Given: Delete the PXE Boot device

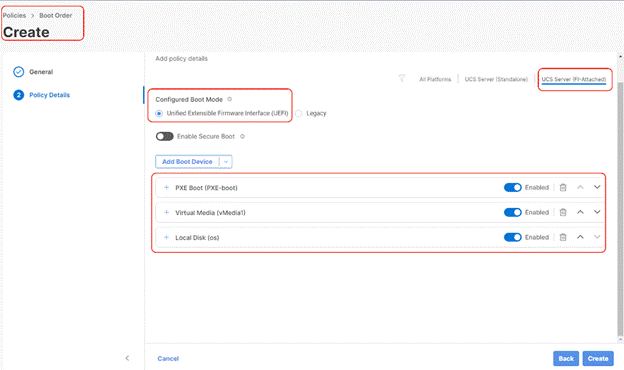Looking at the screenshot, I should pos(563,187).
